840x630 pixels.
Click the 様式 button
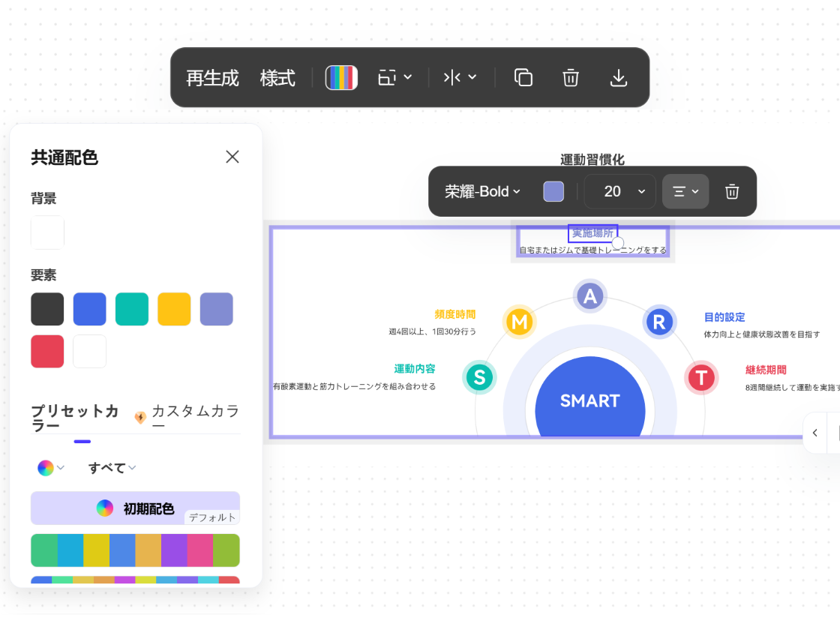pos(277,77)
